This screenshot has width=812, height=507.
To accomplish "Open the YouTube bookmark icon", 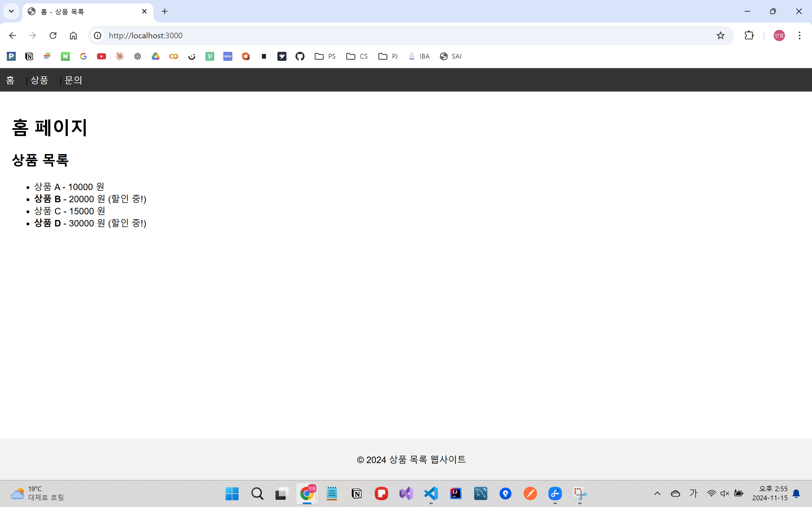I will point(101,56).
